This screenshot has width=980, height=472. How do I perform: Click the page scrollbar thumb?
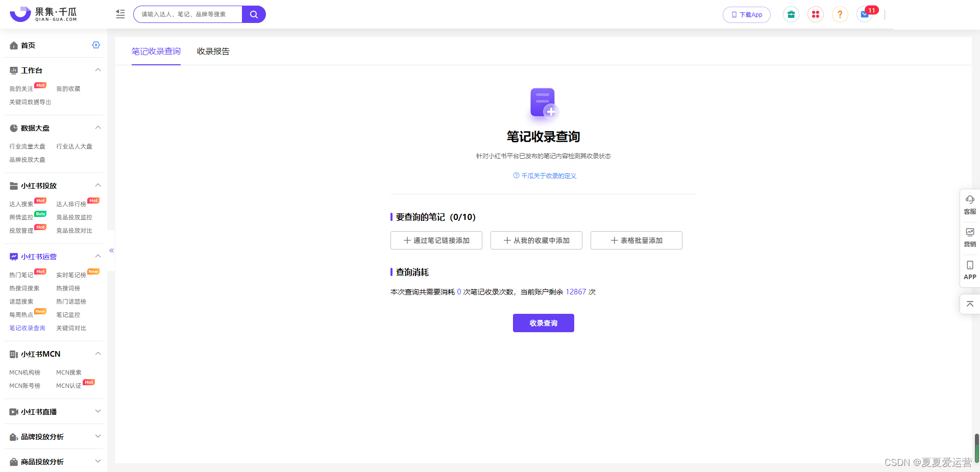976,448
